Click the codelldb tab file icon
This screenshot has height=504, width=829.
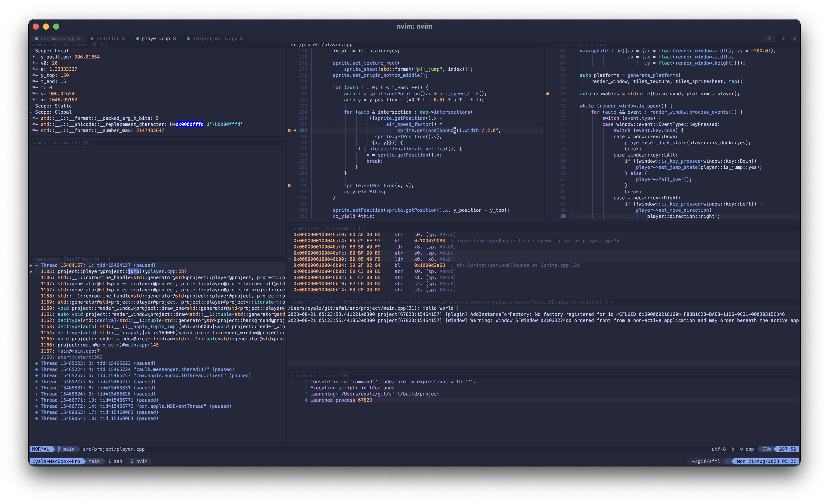coord(92,38)
